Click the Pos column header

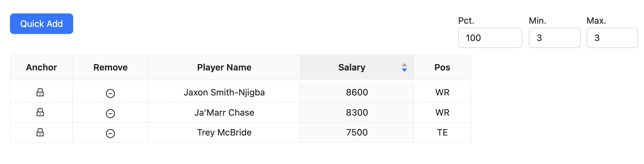coord(442,67)
